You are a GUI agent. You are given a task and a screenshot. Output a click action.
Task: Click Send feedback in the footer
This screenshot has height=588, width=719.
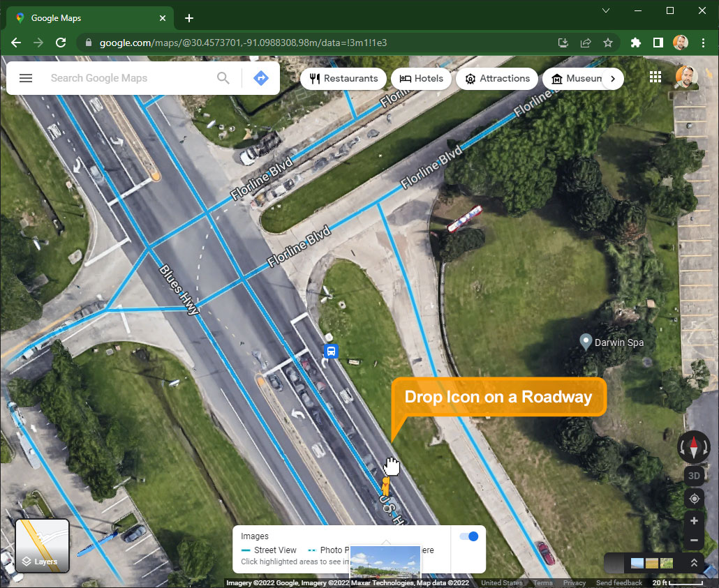[x=618, y=582]
